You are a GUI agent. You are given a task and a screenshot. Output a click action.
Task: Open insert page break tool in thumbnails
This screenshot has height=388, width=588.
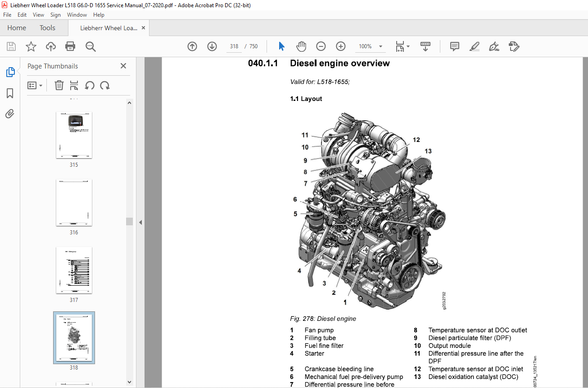tap(74, 85)
